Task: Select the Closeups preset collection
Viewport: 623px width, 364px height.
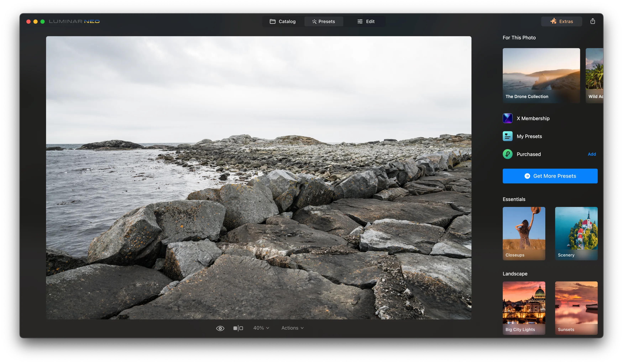Action: coord(524,233)
